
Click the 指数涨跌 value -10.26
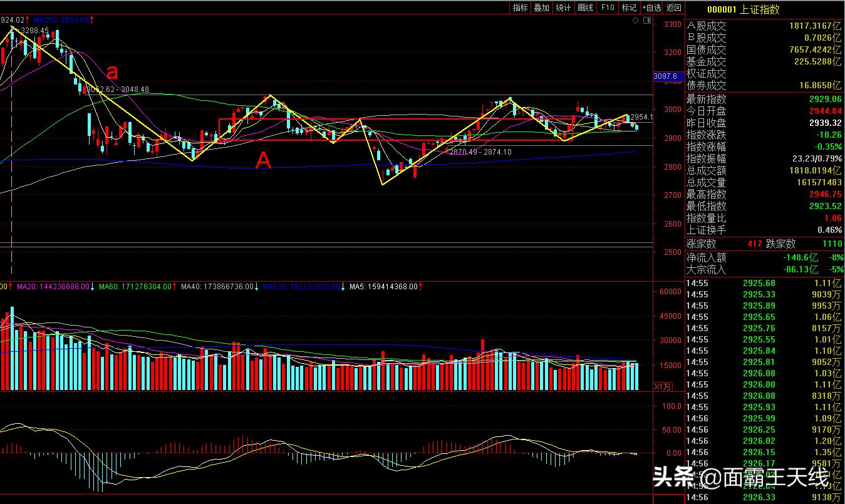tap(829, 135)
